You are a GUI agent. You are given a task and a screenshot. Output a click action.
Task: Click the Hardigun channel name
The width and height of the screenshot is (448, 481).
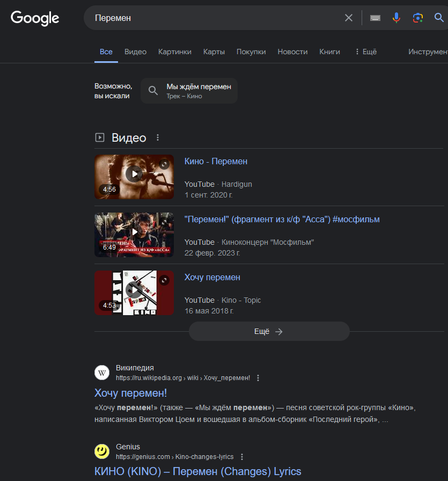pyautogui.click(x=237, y=184)
